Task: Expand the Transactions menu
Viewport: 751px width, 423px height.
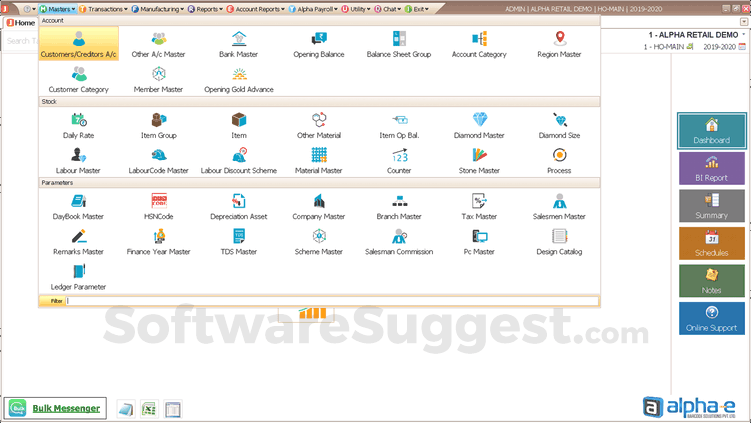Action: [103, 9]
